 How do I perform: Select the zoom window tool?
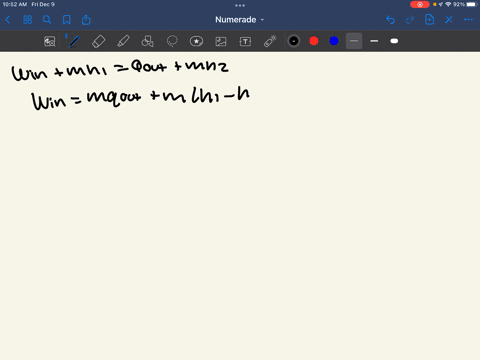50,41
